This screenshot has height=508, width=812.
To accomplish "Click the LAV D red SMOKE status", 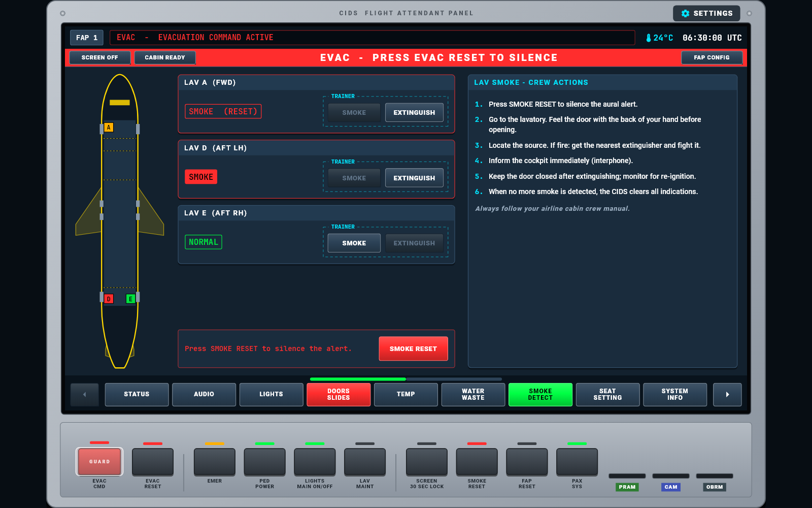I will pyautogui.click(x=201, y=177).
